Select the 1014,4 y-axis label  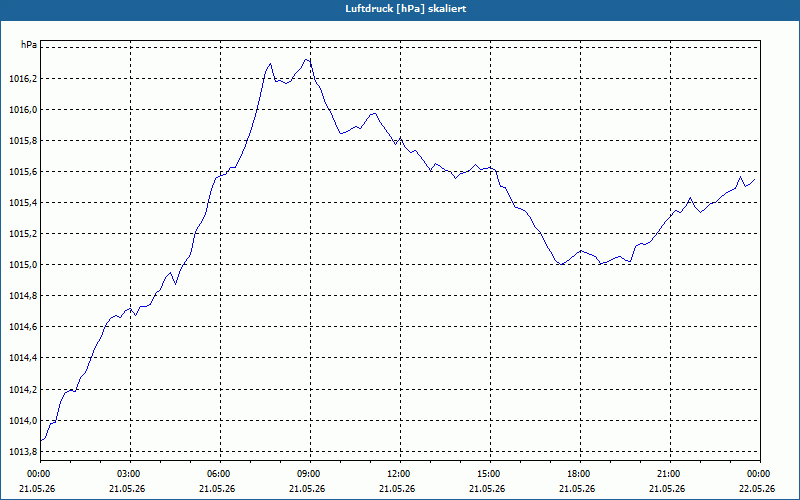click(x=22, y=358)
